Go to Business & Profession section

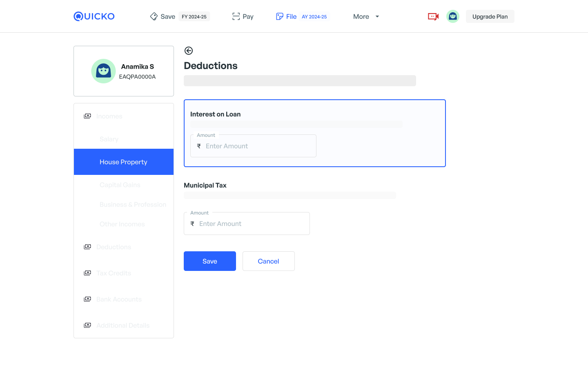pos(133,204)
